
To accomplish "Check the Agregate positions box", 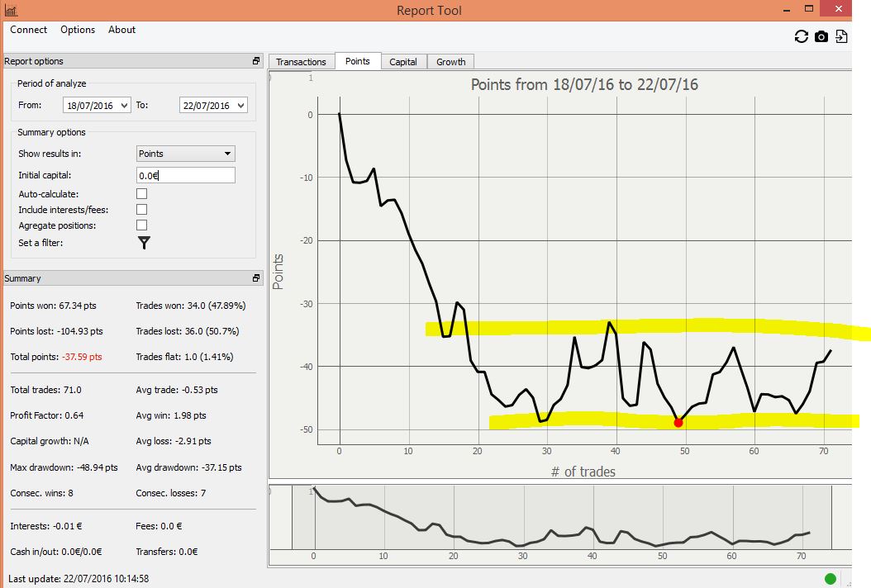I will 142,225.
